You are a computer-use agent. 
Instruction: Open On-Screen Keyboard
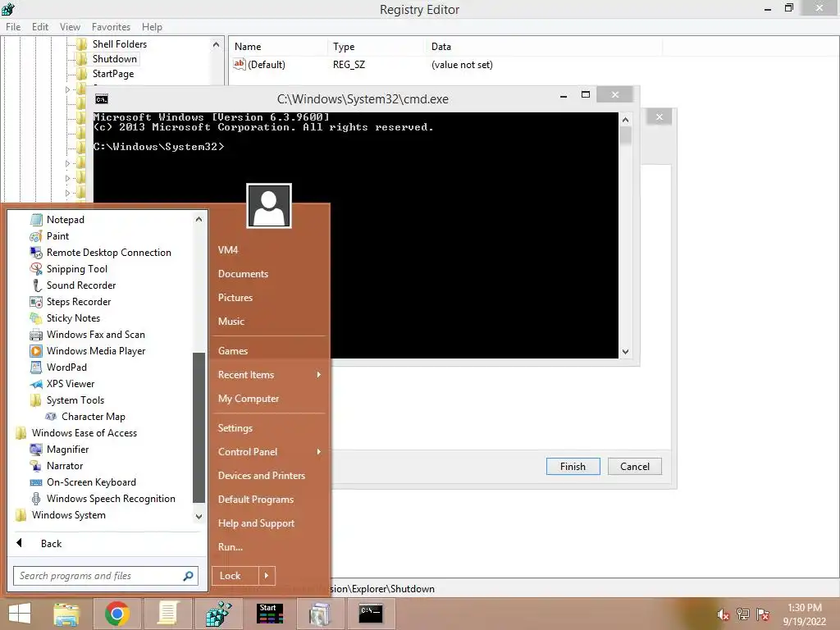coord(91,482)
